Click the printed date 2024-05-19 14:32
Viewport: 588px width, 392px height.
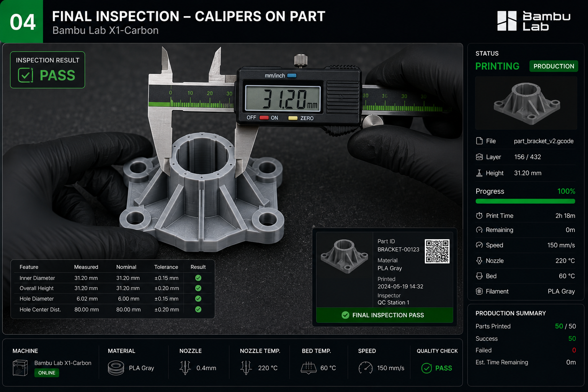click(400, 286)
